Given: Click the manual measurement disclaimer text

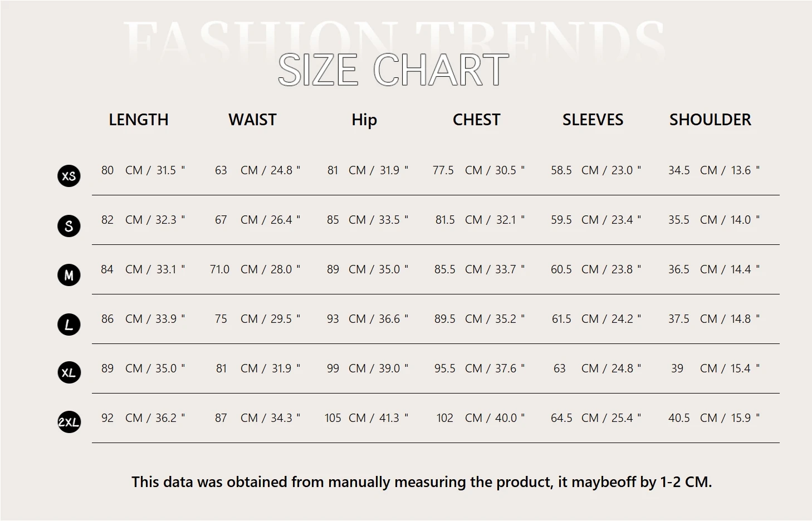Looking at the screenshot, I should [422, 482].
